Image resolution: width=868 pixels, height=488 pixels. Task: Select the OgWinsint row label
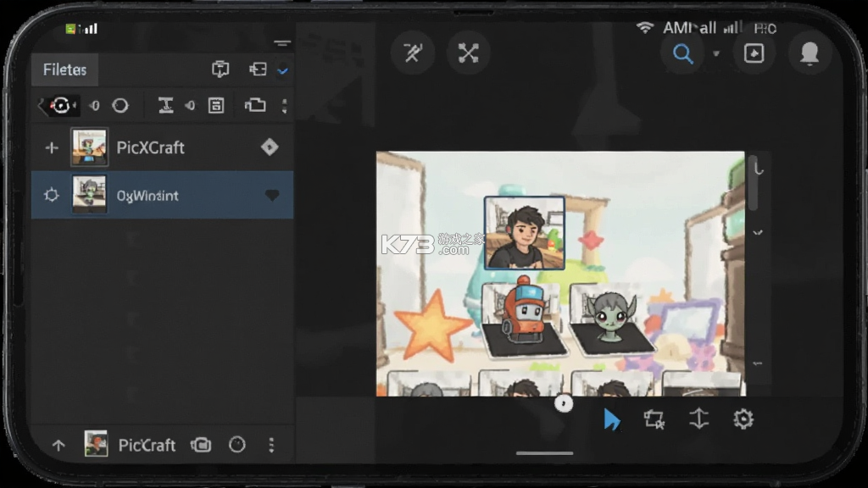(147, 196)
